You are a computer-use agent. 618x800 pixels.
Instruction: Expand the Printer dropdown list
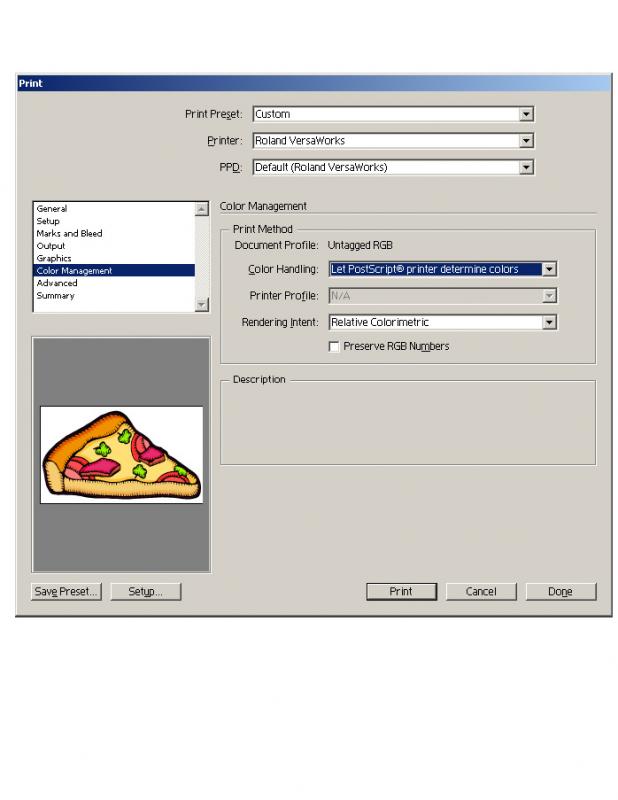pyautogui.click(x=526, y=140)
